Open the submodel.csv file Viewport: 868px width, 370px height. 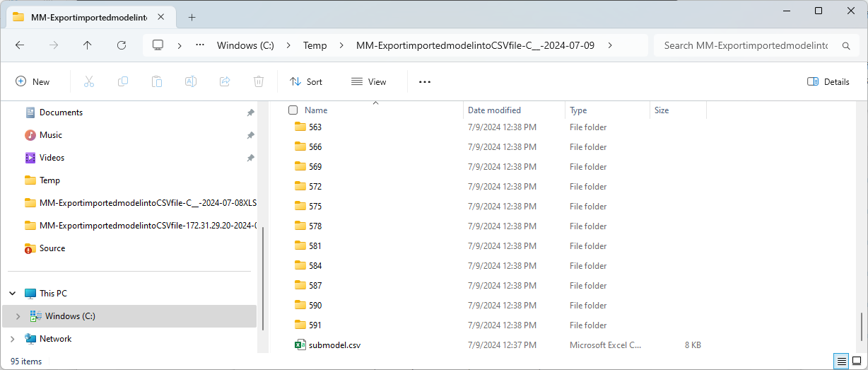tap(334, 345)
